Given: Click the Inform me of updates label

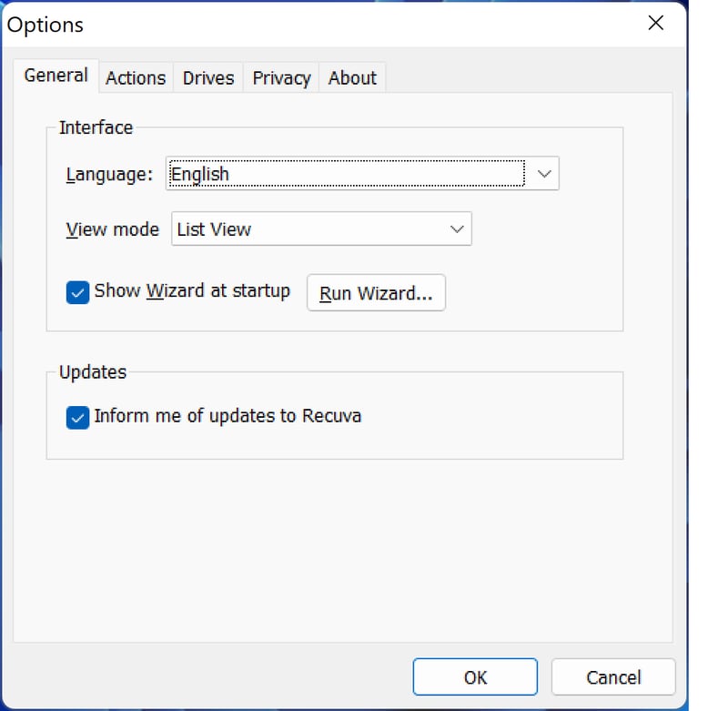Looking at the screenshot, I should [227, 416].
